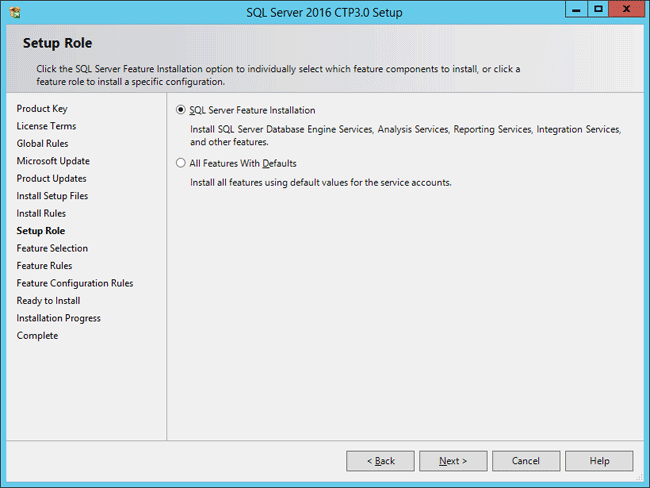Maximize the setup window
Image resolution: width=650 pixels, height=488 pixels.
[x=598, y=9]
